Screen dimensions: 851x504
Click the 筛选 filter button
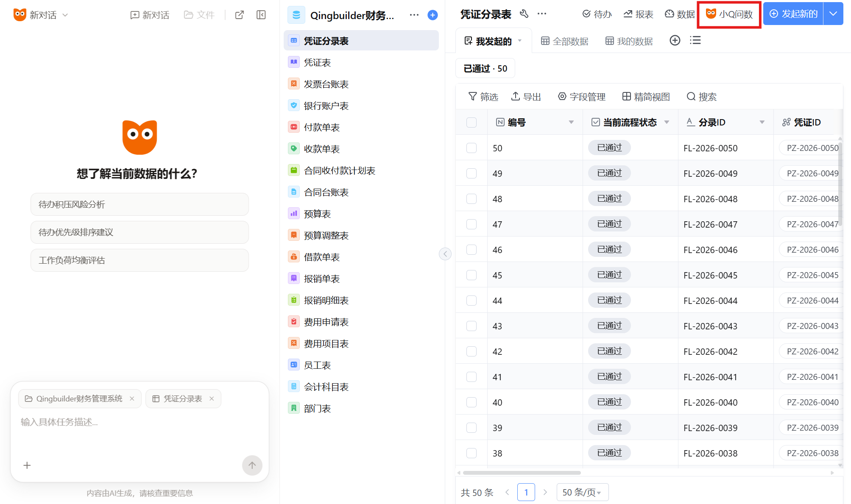pos(483,97)
